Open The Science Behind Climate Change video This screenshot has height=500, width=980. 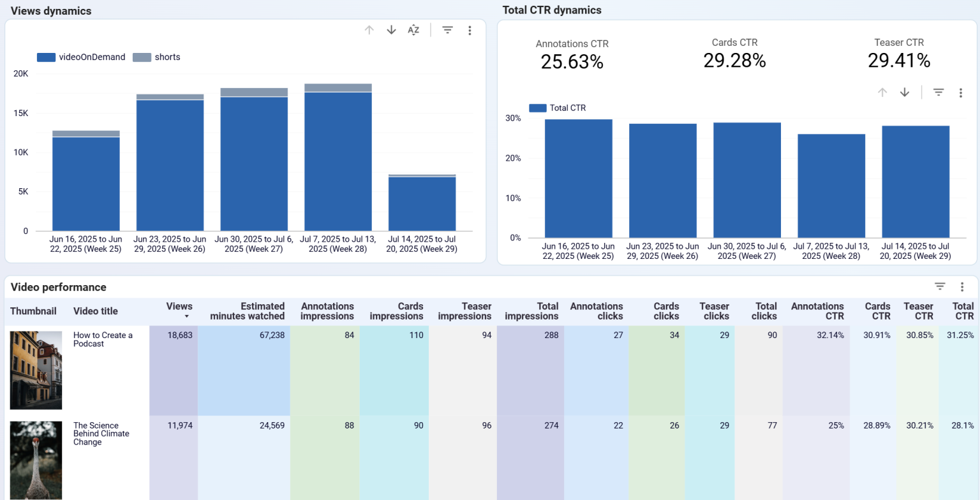coord(101,434)
